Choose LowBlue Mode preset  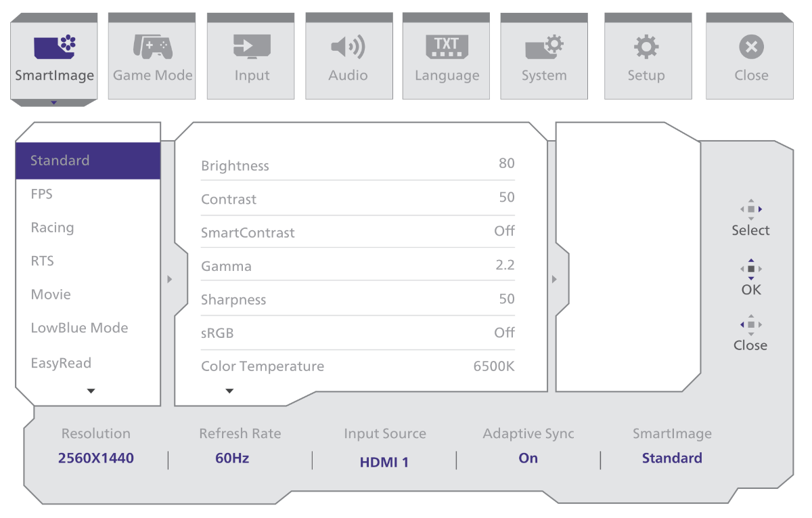coord(79,328)
